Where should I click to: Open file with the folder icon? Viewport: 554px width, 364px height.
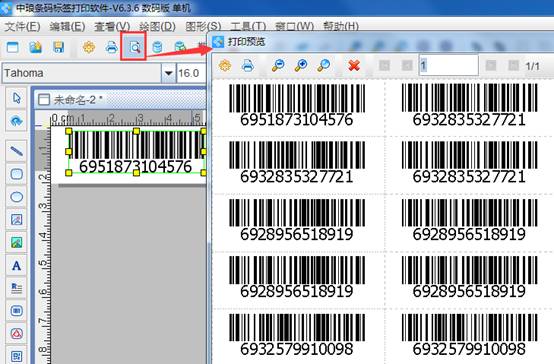[35, 47]
